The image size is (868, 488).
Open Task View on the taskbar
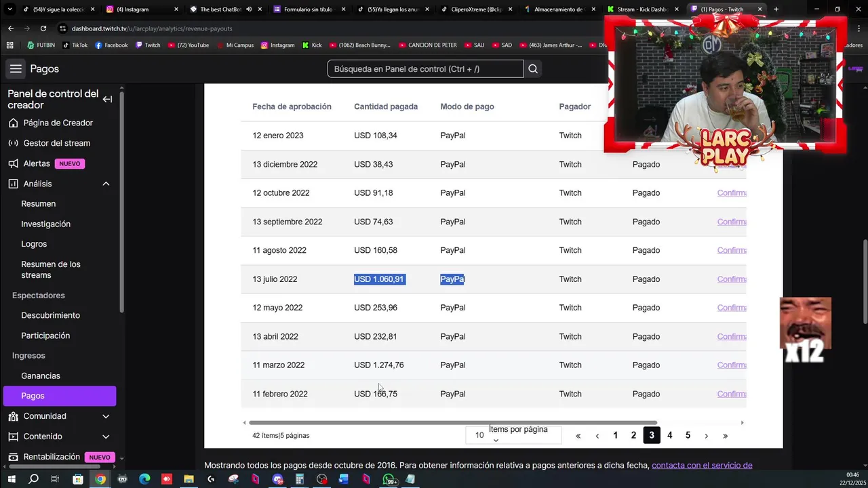tap(56, 479)
